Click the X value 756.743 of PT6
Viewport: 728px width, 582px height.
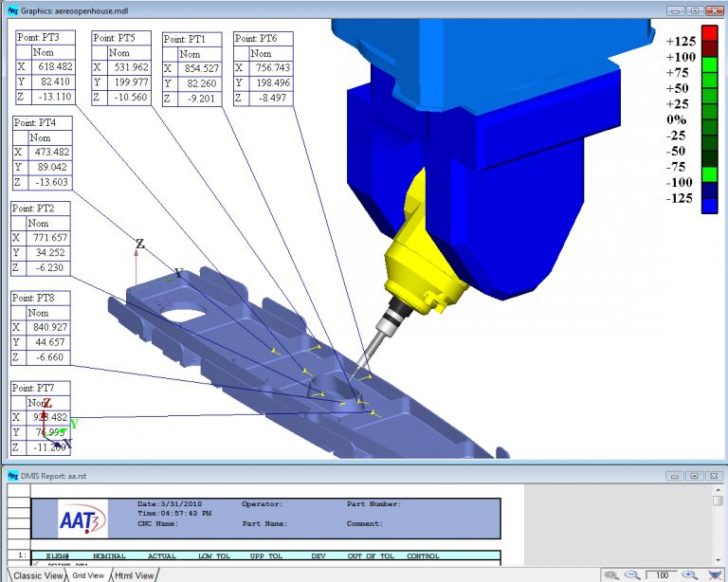click(272, 68)
